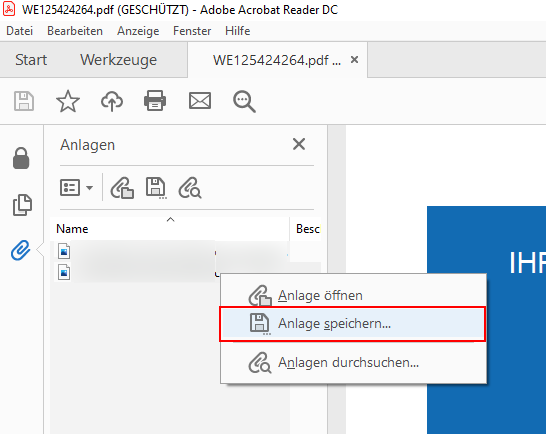Viewport: 546px width, 434px height.
Task: Click open attachment icon in Anlagen toolbar
Action: tap(122, 188)
